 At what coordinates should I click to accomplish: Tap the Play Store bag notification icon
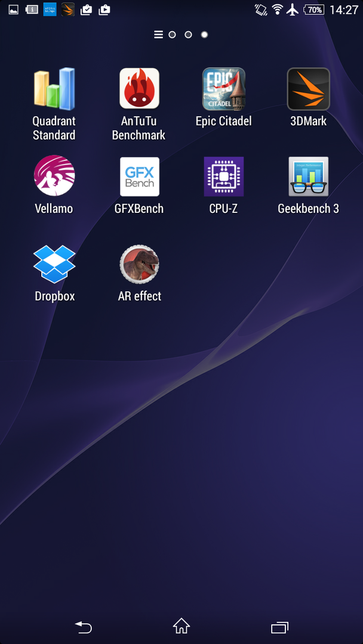(x=104, y=10)
